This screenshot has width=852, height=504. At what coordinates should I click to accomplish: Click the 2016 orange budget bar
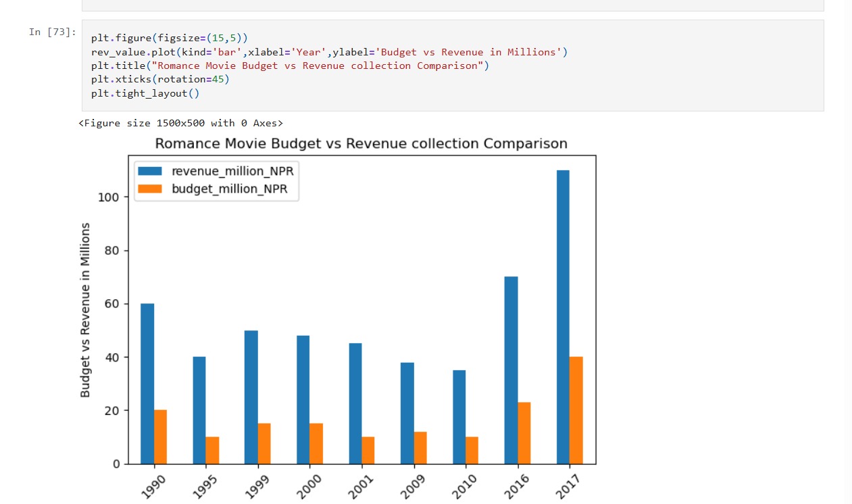[524, 433]
